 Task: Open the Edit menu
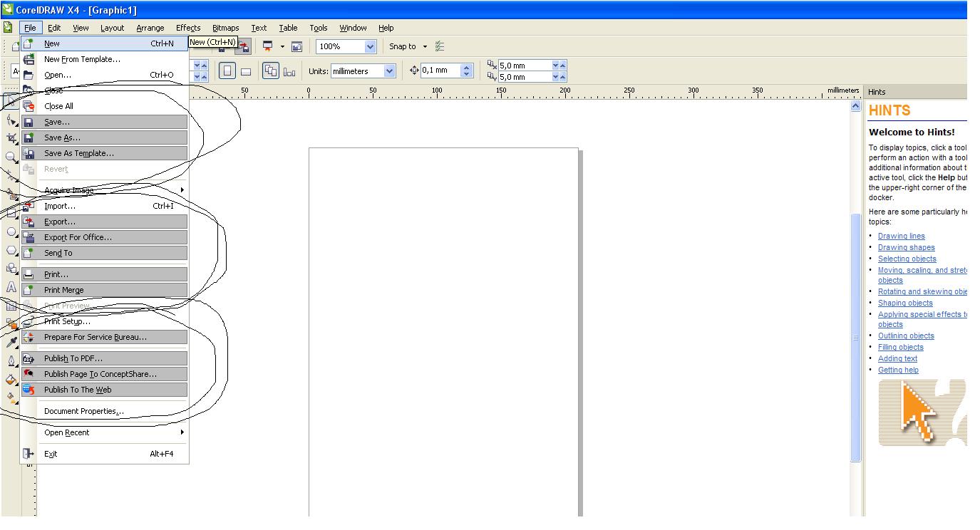coord(54,28)
